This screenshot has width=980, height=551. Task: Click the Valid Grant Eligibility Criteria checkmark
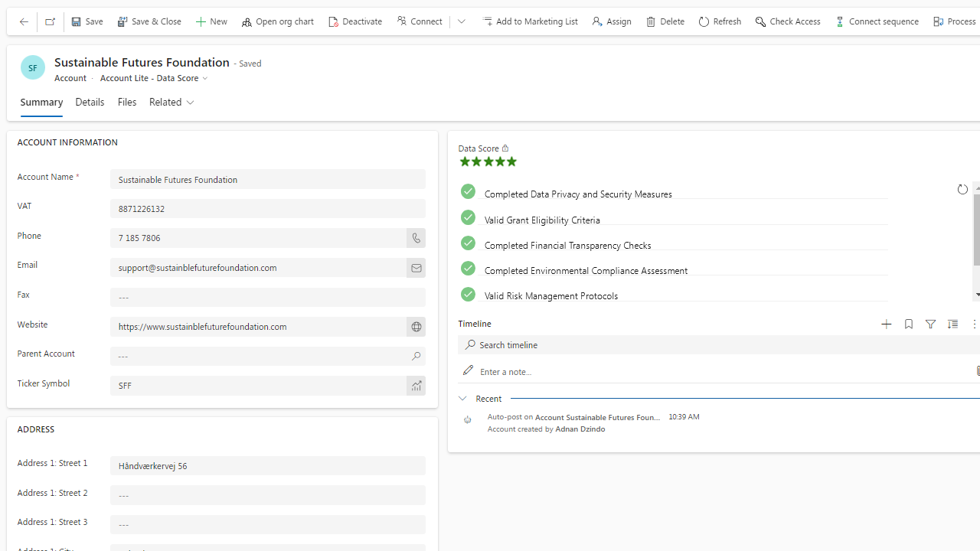468,217
